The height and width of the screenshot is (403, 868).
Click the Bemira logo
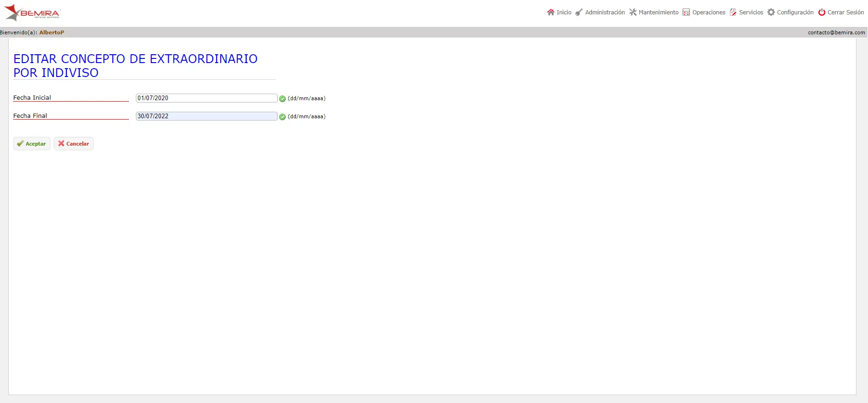32,13
